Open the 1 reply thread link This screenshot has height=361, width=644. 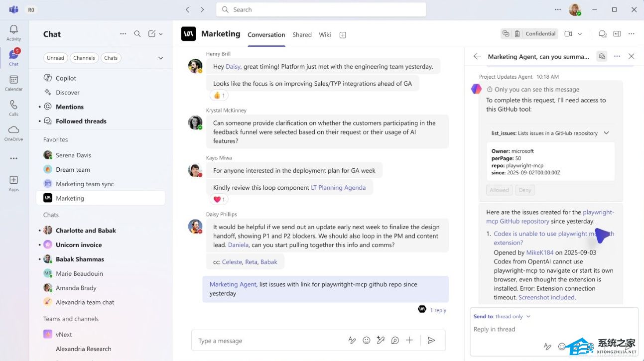tap(438, 310)
